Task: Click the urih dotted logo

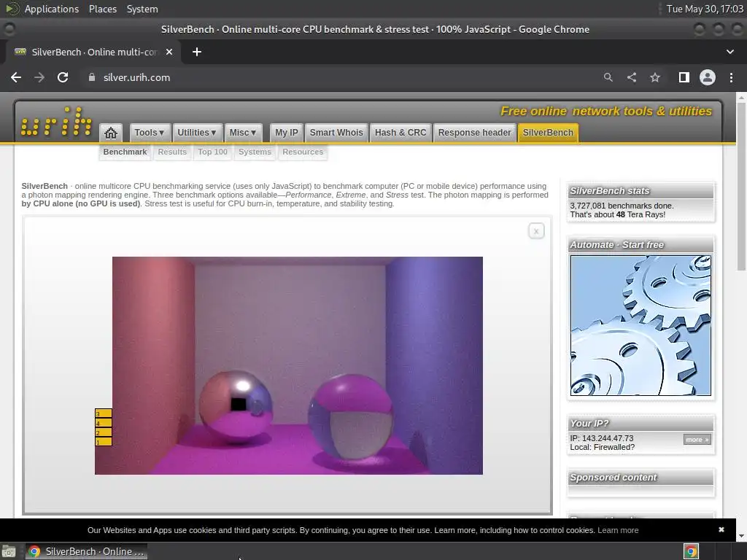Action: click(56, 122)
